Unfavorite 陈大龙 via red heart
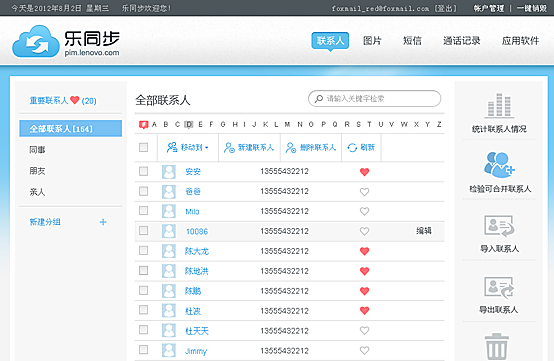The image size is (554, 361). [365, 251]
